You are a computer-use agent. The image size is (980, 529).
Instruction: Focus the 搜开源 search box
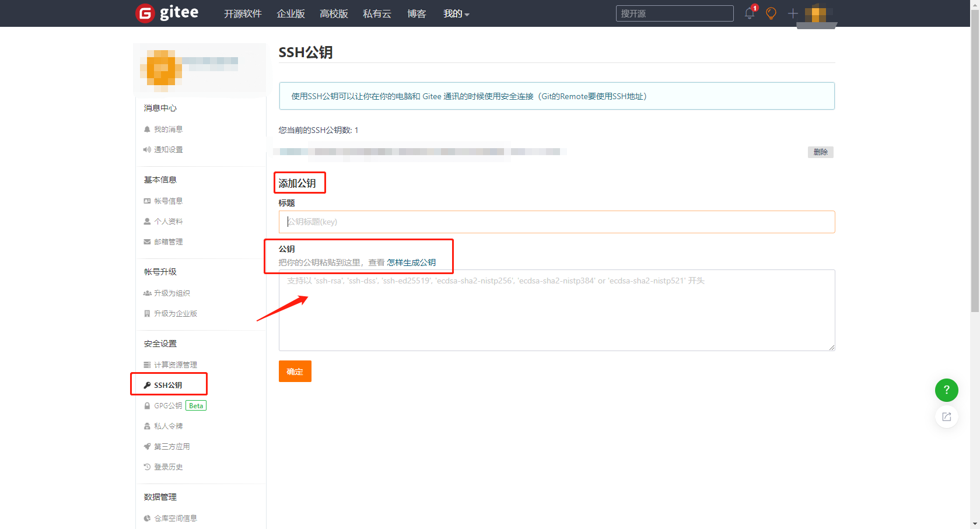[674, 13]
